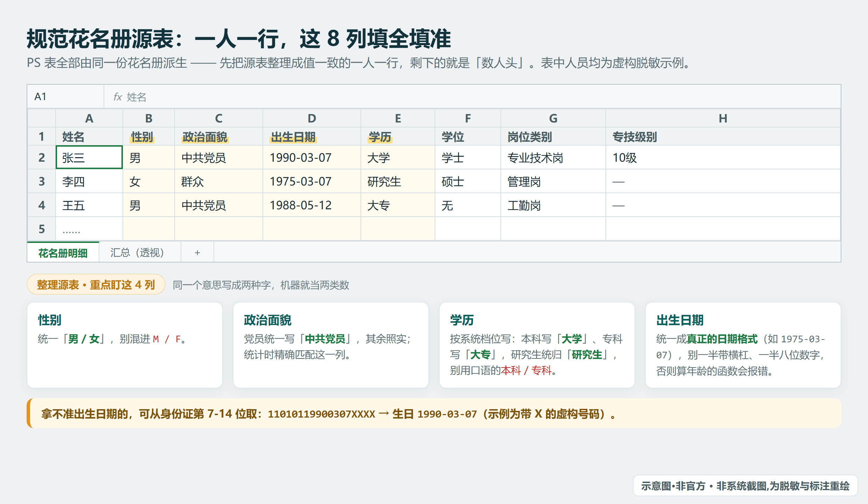The width and height of the screenshot is (868, 504).
Task: Click the 学历 header cell
Action: pyautogui.click(x=398, y=136)
